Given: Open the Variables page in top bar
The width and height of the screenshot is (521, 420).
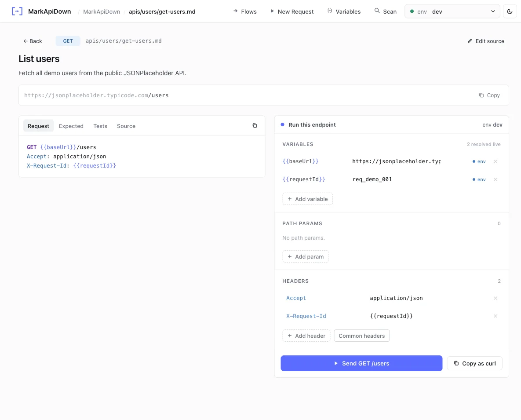Looking at the screenshot, I should point(344,11).
